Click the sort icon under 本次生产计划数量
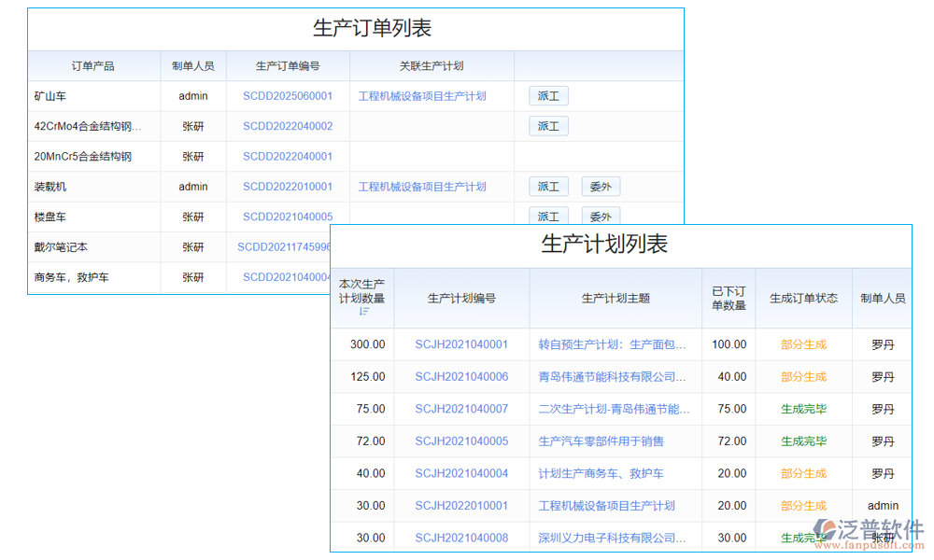This screenshot has width=934, height=560. tap(364, 312)
